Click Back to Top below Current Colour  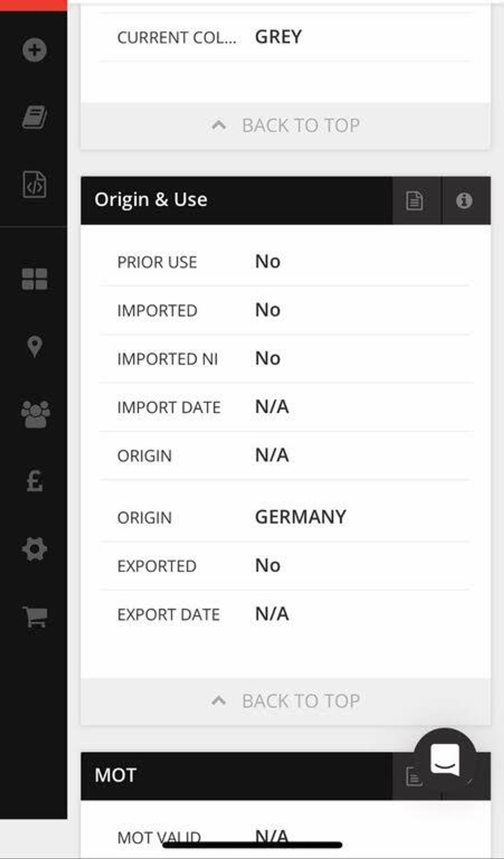(x=286, y=126)
